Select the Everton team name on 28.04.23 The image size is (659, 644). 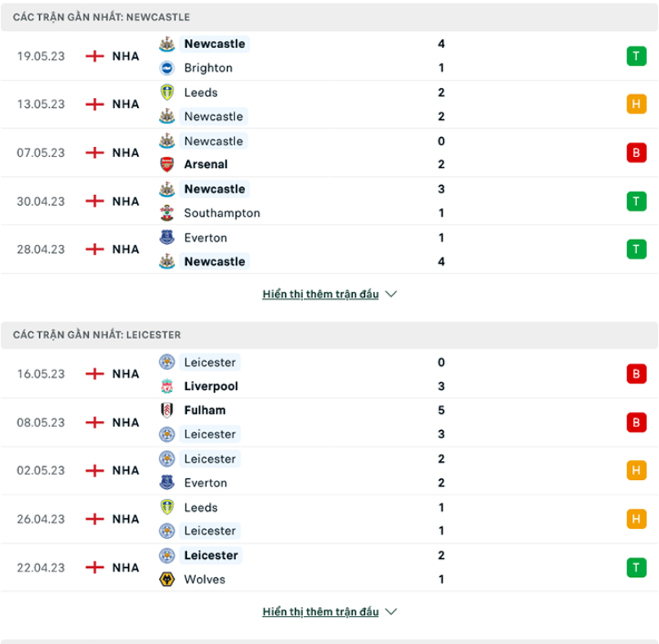[206, 238]
